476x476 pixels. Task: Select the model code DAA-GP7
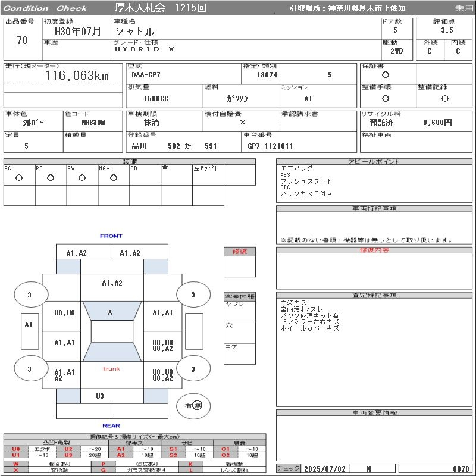[x=146, y=75]
